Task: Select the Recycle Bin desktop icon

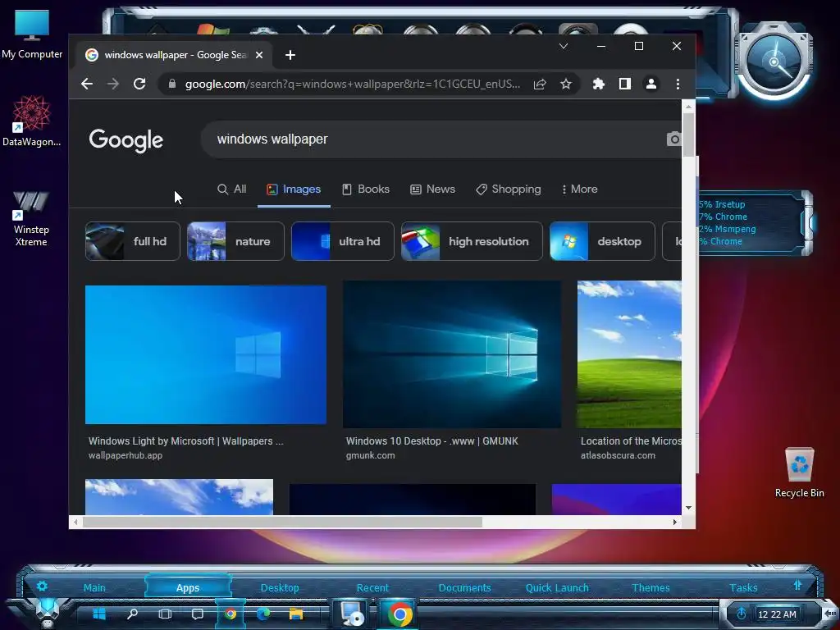Action: (x=799, y=473)
